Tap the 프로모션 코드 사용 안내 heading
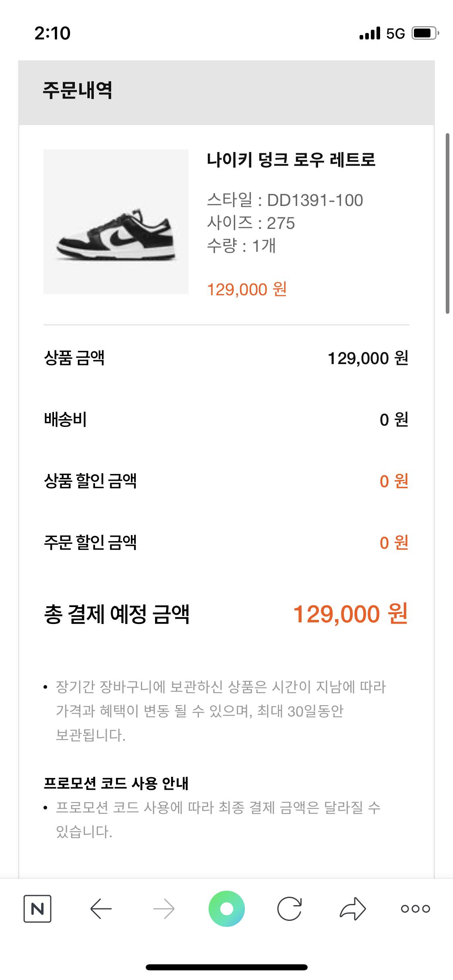Image resolution: width=453 pixels, height=980 pixels. tap(116, 783)
